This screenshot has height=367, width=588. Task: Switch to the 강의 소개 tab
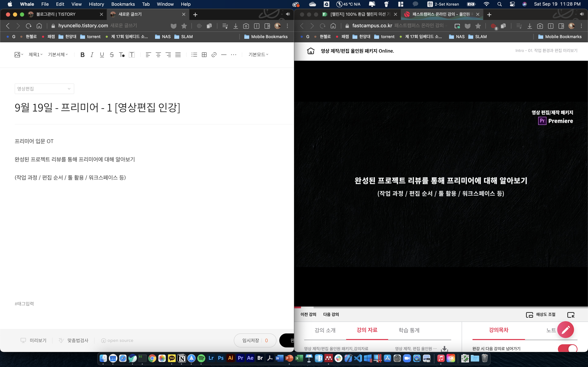pos(325,330)
